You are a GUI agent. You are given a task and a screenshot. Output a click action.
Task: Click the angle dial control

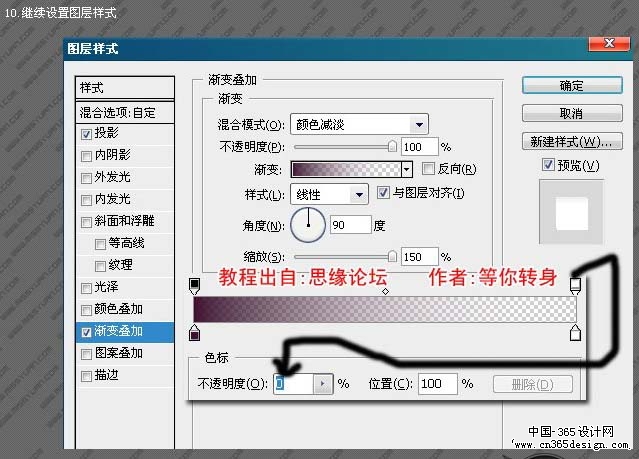point(308,225)
